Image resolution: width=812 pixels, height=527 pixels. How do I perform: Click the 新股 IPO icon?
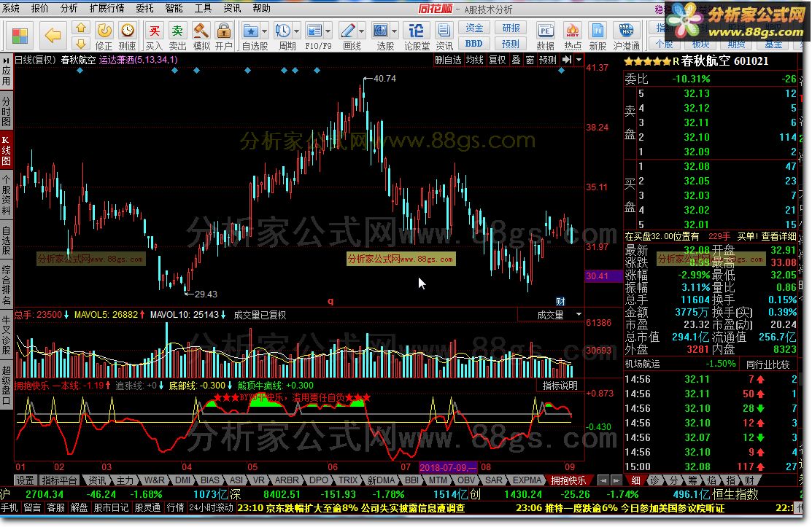(x=598, y=31)
